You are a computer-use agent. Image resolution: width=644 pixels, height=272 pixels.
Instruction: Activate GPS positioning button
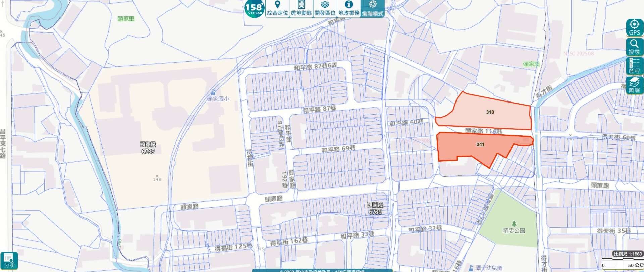[x=634, y=27]
